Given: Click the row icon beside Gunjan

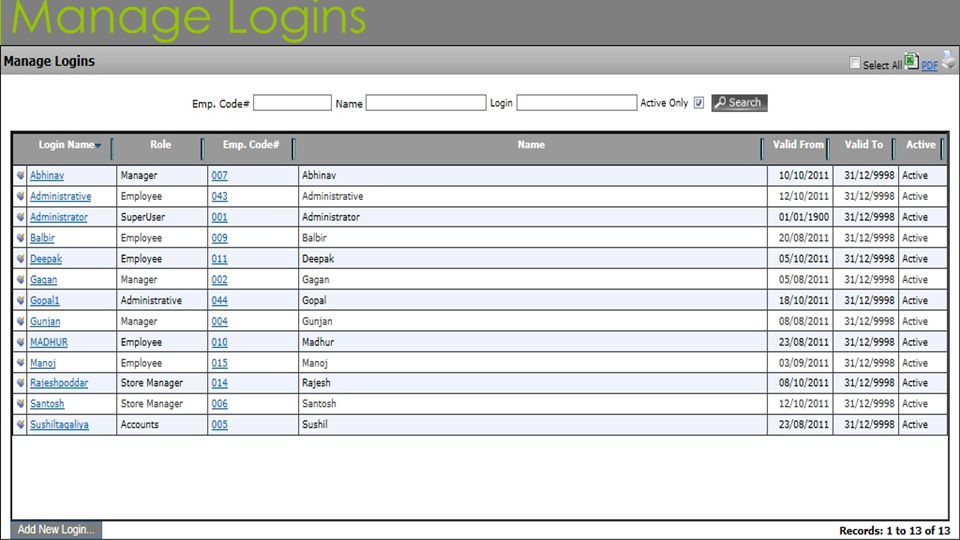Looking at the screenshot, I should click(x=21, y=321).
